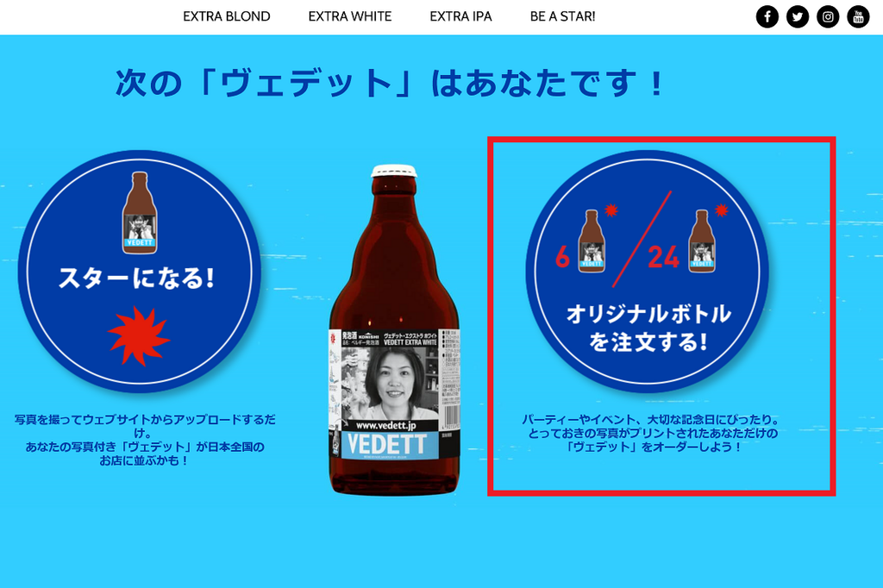Click the text とっておきの写真がプリントされたあなただけの
The height and width of the screenshot is (588, 883).
(x=653, y=433)
